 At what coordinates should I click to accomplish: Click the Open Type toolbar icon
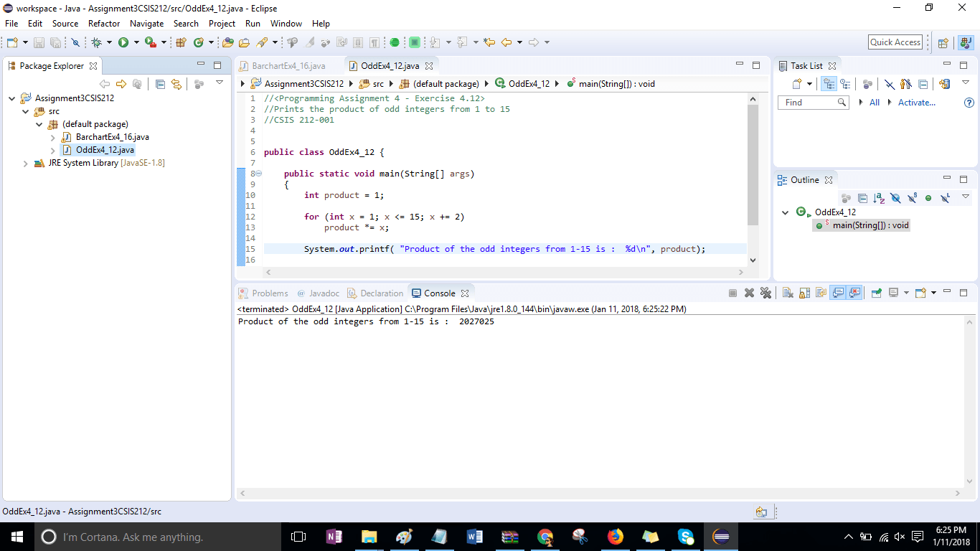point(228,42)
